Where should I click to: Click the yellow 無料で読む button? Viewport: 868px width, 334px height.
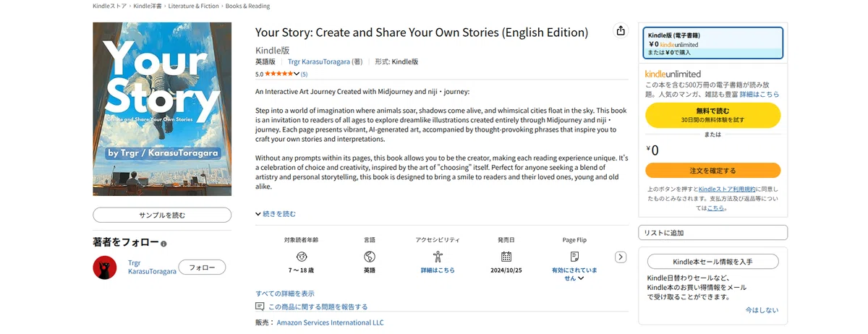[712, 116]
